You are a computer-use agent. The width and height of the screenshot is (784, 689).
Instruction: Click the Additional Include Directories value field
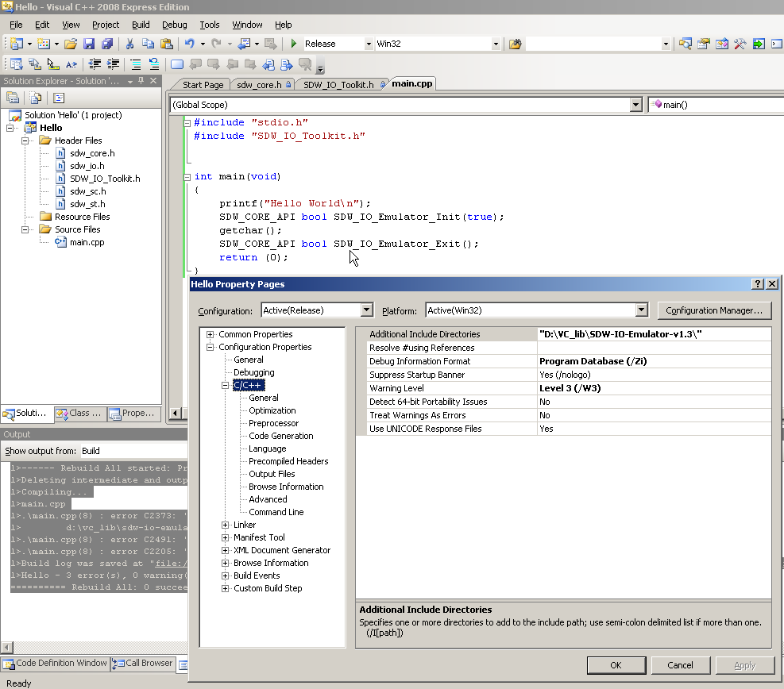[654, 334]
